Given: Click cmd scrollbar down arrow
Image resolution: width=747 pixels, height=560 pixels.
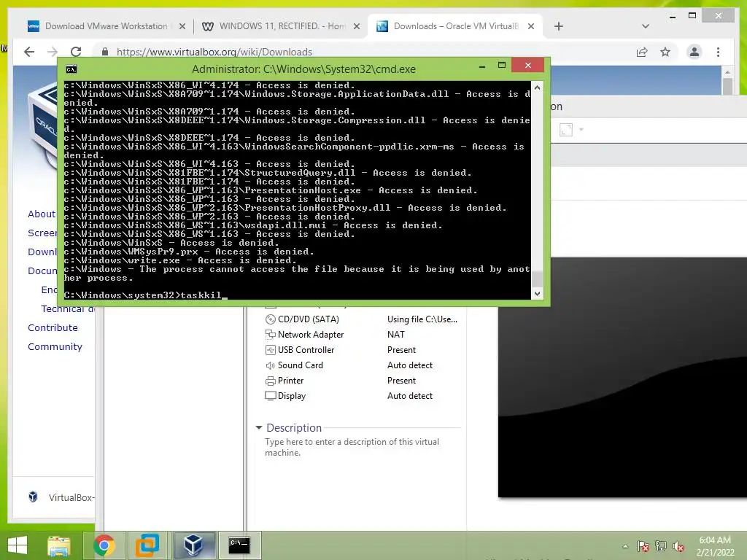Looking at the screenshot, I should coord(537,294).
